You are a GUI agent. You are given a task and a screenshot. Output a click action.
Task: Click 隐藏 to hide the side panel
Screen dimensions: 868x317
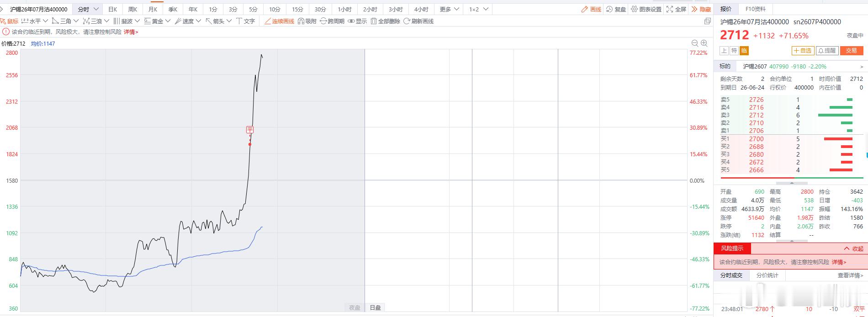701,9
